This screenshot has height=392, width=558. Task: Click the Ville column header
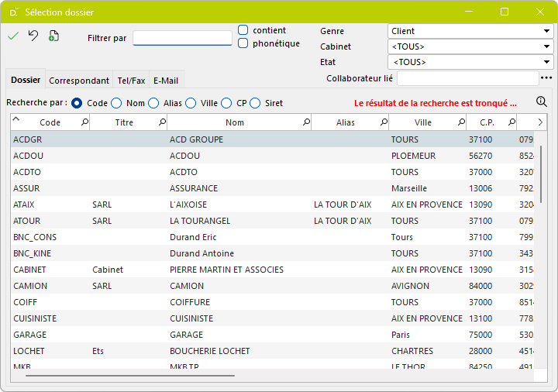[x=423, y=122]
